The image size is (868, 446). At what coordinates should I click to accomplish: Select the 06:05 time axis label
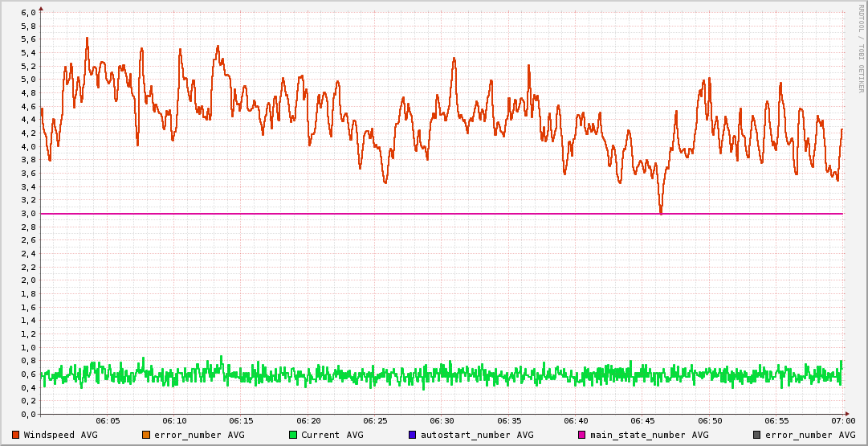pos(108,421)
